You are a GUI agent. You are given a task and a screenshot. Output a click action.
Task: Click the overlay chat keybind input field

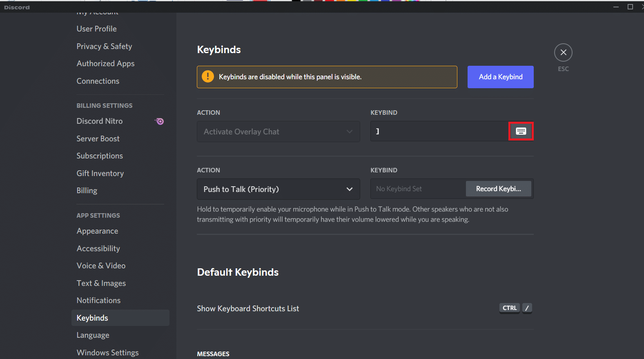tap(439, 132)
